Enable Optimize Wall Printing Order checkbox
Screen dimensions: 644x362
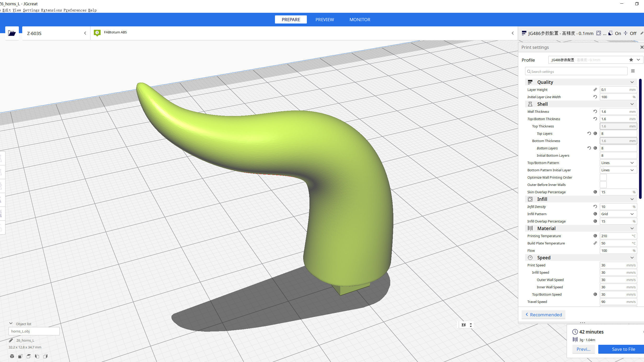603,177
